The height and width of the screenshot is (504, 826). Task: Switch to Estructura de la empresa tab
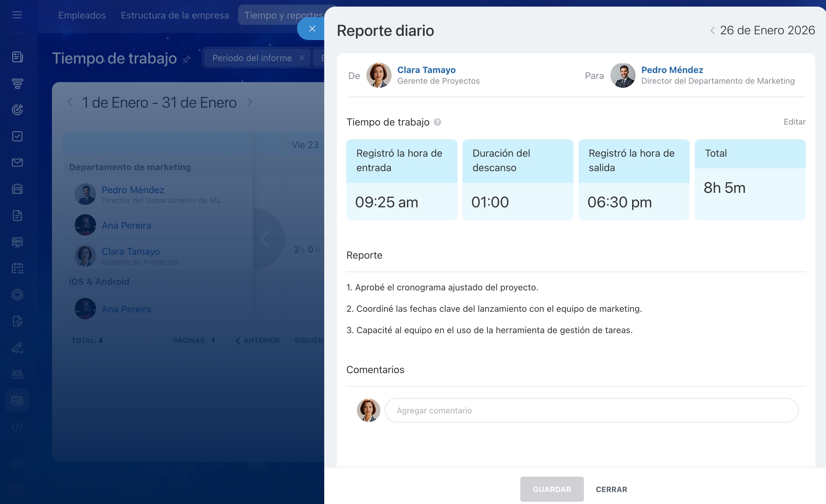coord(175,15)
